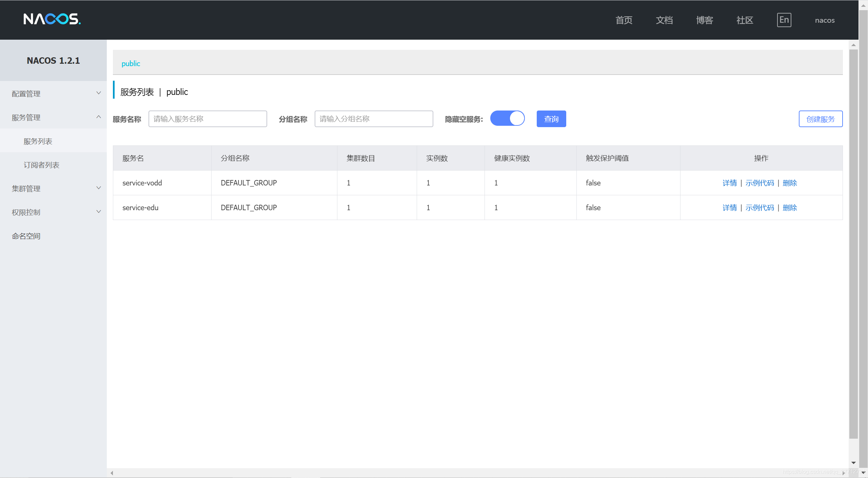Click the 查询 search button
Image resolution: width=868 pixels, height=478 pixels.
[x=551, y=119]
